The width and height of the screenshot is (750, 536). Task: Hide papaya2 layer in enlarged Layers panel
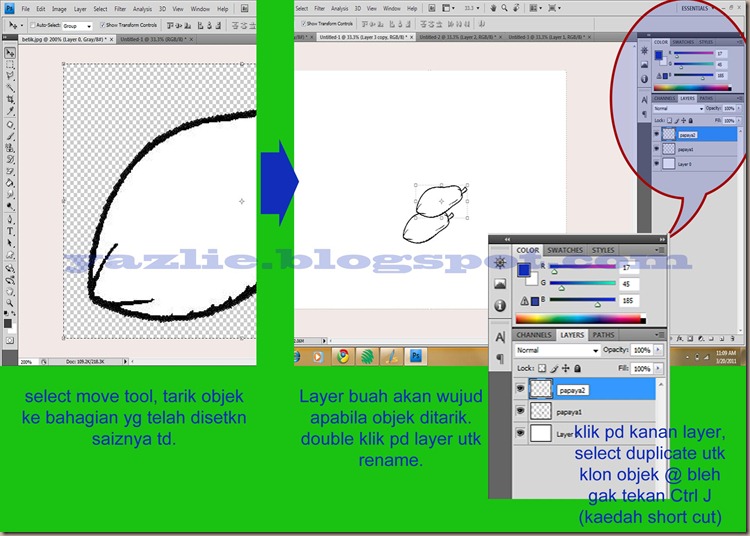pos(520,389)
